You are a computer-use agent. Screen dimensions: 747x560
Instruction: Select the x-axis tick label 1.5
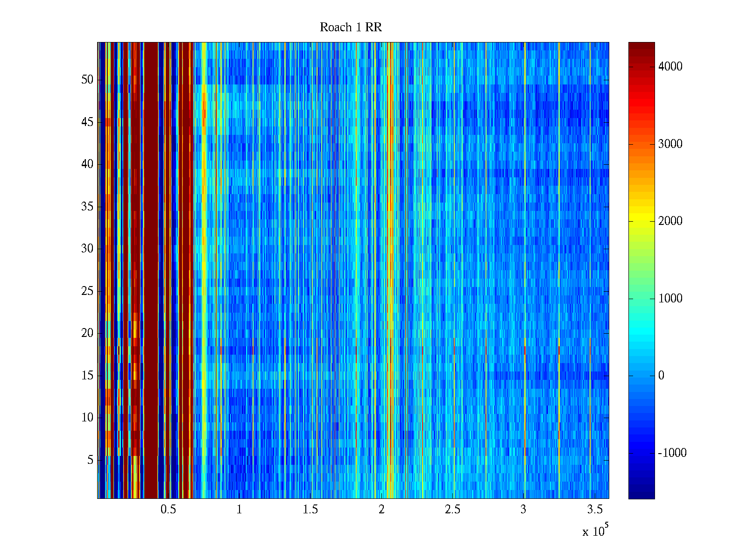[310, 510]
